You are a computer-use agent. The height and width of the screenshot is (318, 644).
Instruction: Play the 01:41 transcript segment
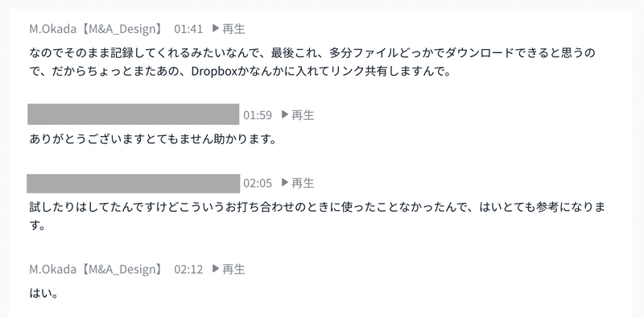[x=229, y=29]
